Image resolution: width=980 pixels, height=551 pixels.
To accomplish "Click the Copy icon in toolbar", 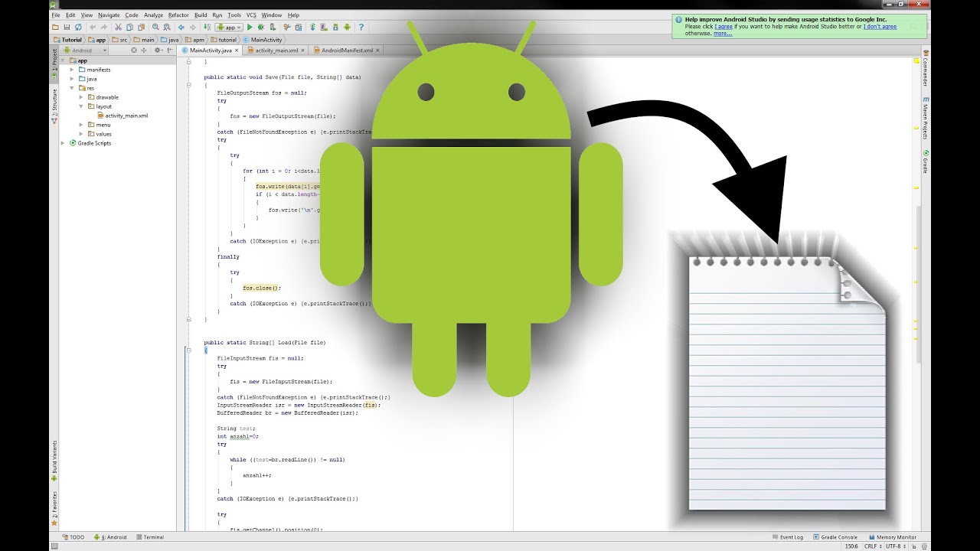I will [x=129, y=27].
